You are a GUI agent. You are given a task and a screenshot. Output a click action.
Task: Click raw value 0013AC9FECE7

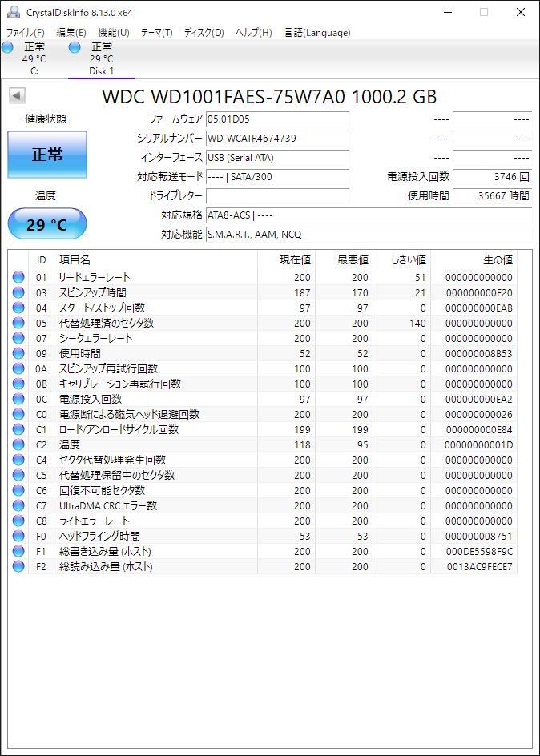point(479,566)
